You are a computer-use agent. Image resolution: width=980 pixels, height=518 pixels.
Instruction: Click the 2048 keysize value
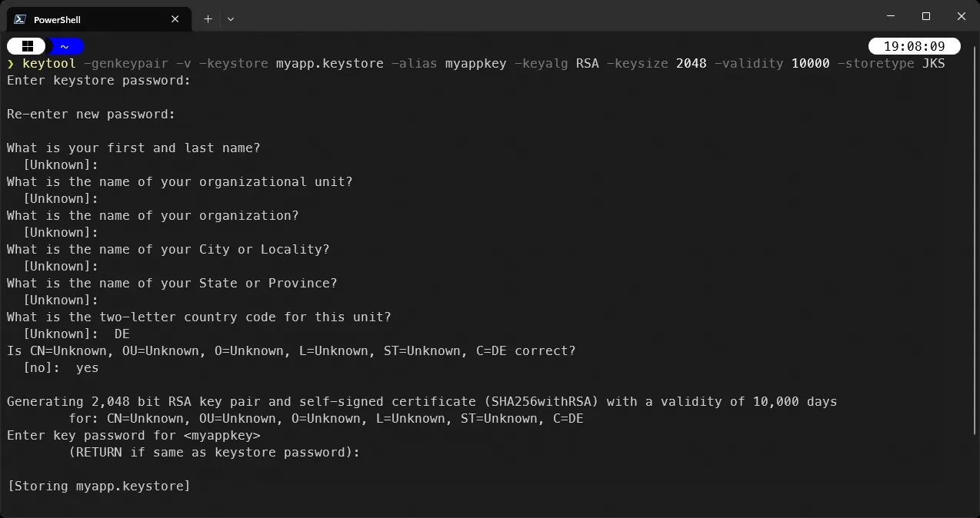[692, 63]
